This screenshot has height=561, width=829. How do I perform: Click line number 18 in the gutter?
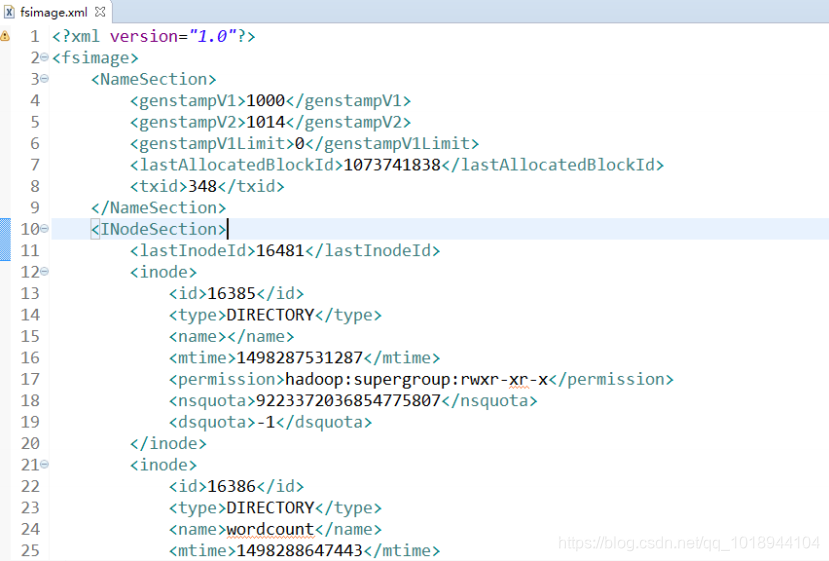click(x=30, y=401)
